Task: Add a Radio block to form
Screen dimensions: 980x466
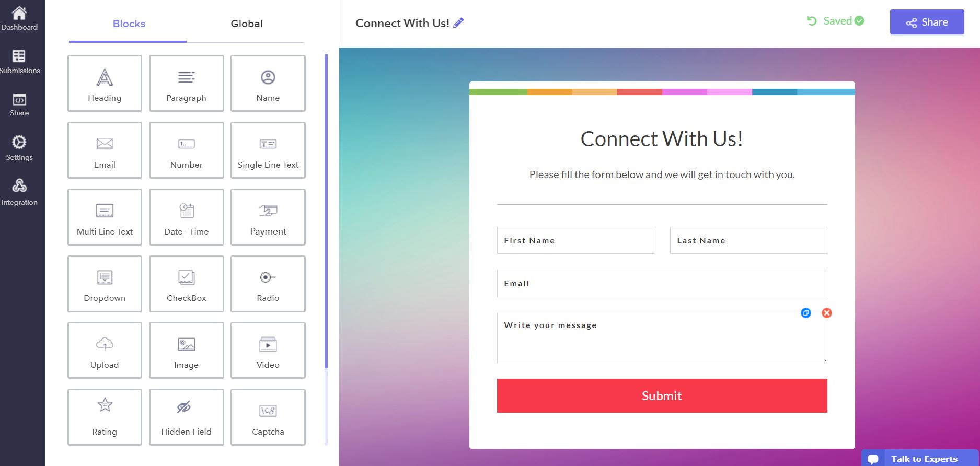Action: 268,284
